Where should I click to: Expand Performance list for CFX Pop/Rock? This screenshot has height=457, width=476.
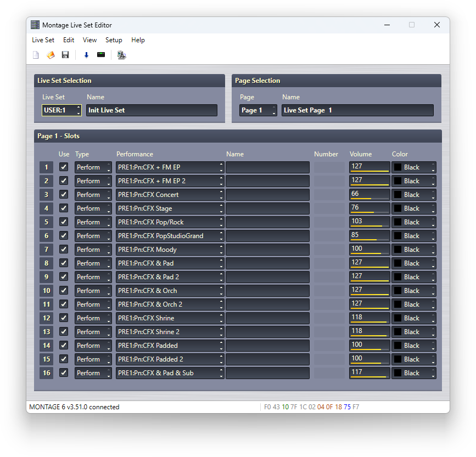tap(170, 222)
